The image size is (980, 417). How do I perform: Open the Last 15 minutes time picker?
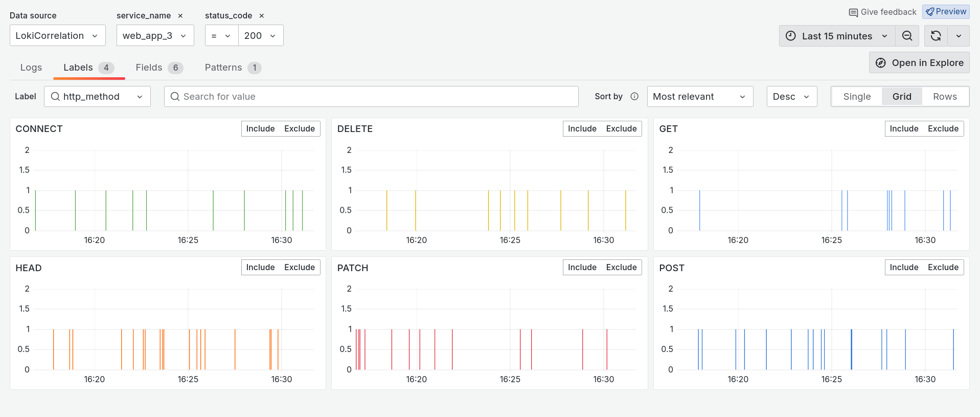[837, 36]
